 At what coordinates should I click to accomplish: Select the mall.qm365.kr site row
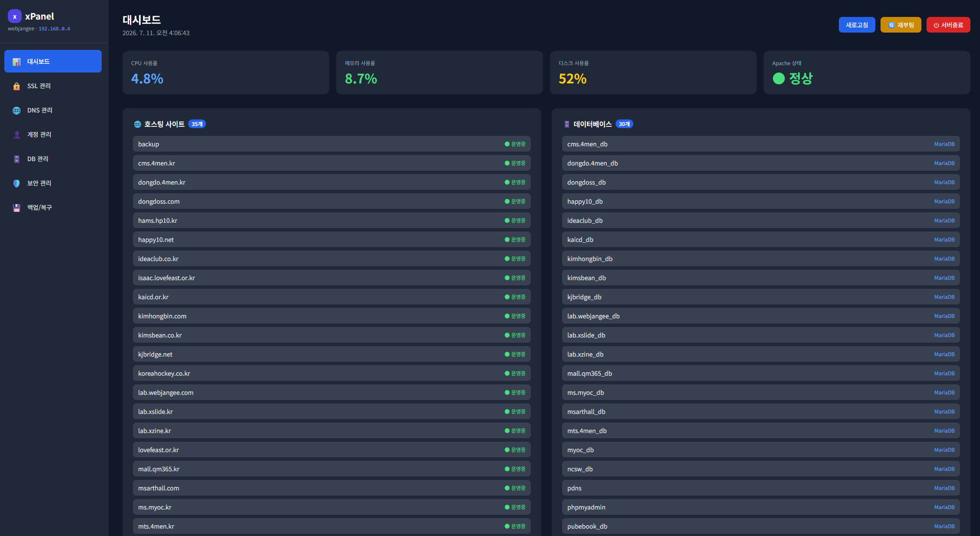click(x=332, y=469)
